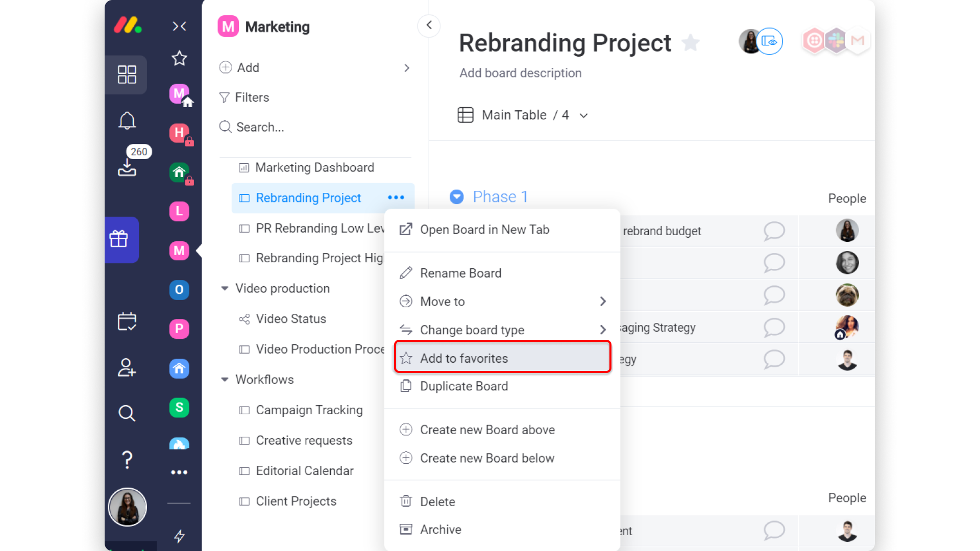This screenshot has width=980, height=551.
Task: Open the notifications bell
Action: click(x=127, y=121)
